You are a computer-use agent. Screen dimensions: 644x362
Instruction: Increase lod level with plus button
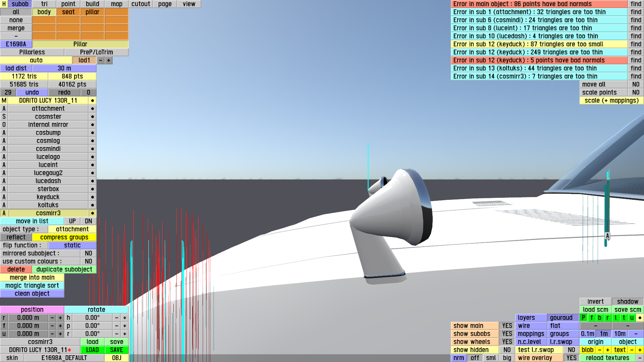(109, 60)
